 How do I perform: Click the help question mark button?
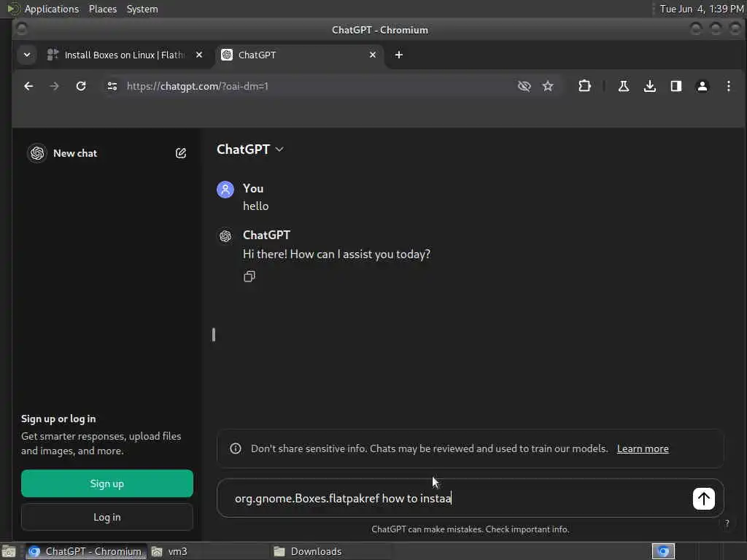coord(727,524)
